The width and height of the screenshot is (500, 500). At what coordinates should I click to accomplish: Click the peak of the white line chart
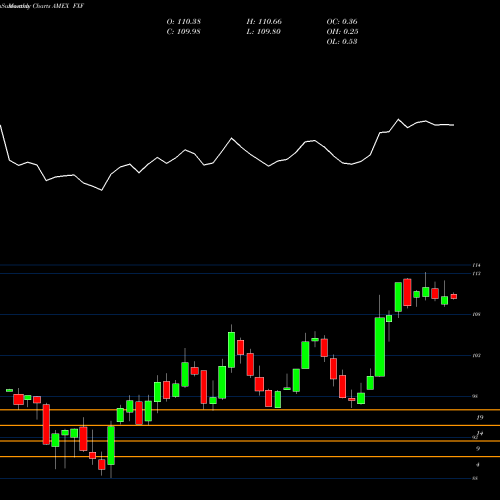[398, 119]
